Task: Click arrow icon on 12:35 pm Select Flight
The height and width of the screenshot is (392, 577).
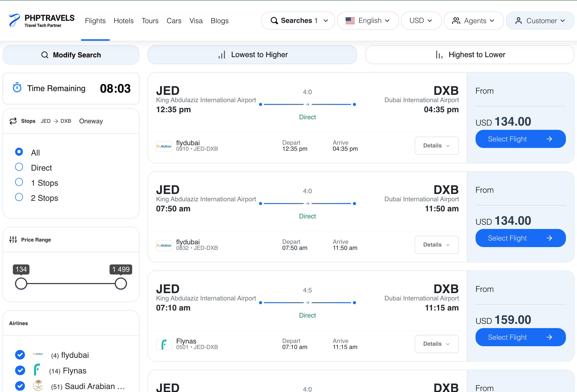Action: [549, 139]
